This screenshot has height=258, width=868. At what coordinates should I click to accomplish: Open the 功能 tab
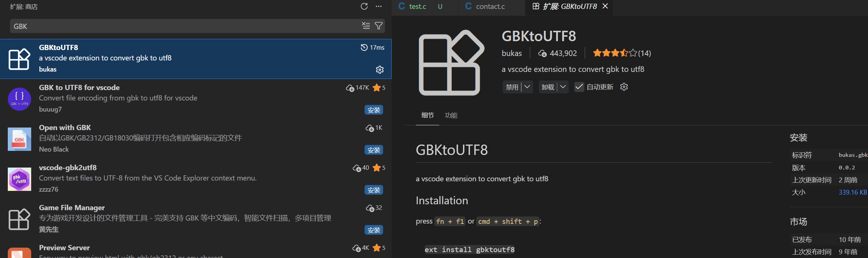coord(451,115)
